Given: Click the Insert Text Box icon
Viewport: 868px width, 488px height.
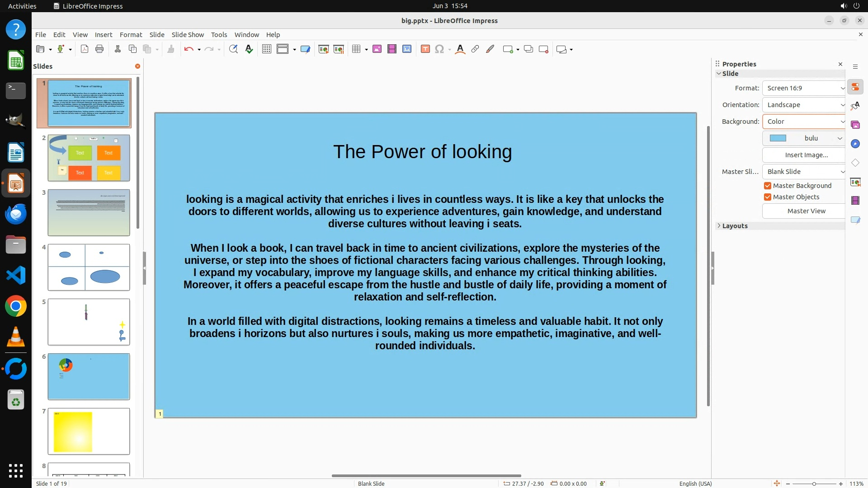Looking at the screenshot, I should tap(425, 49).
